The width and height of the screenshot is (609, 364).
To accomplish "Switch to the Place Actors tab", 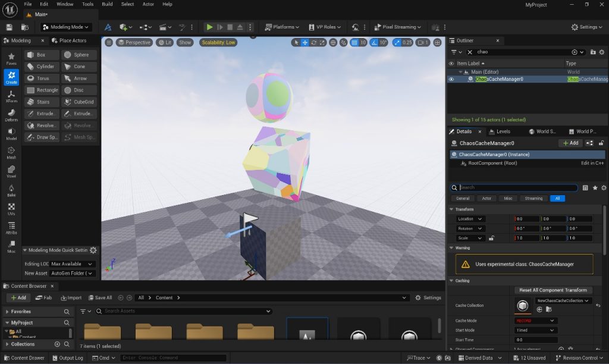I will pos(69,40).
